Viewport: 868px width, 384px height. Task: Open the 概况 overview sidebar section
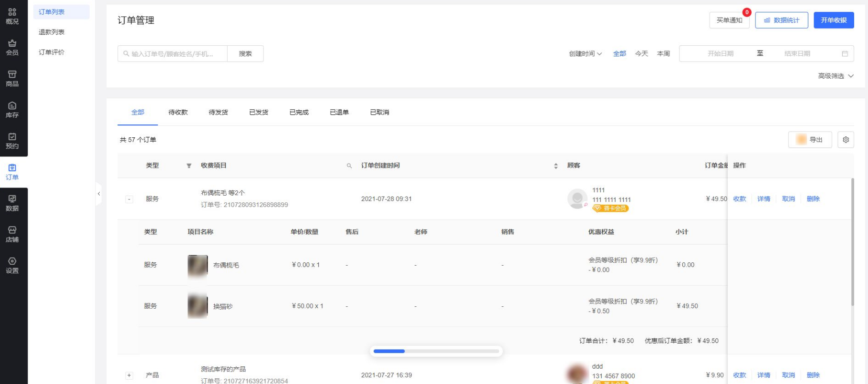(x=12, y=16)
